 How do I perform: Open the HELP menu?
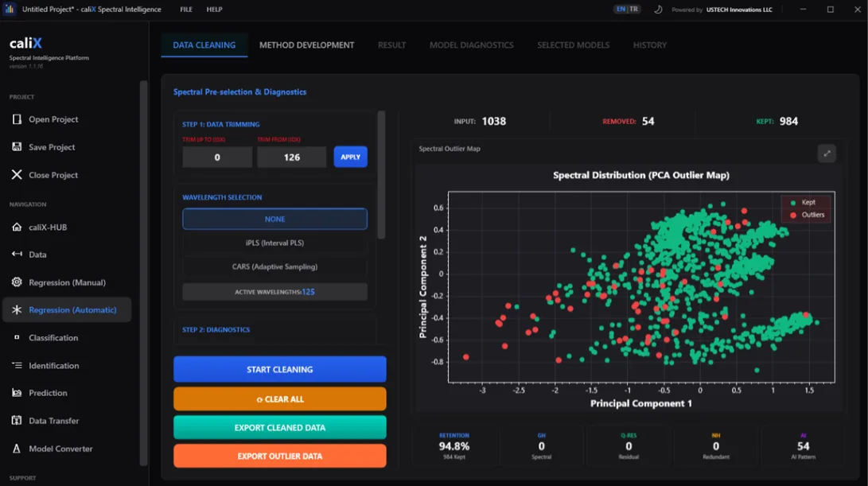[x=214, y=10]
